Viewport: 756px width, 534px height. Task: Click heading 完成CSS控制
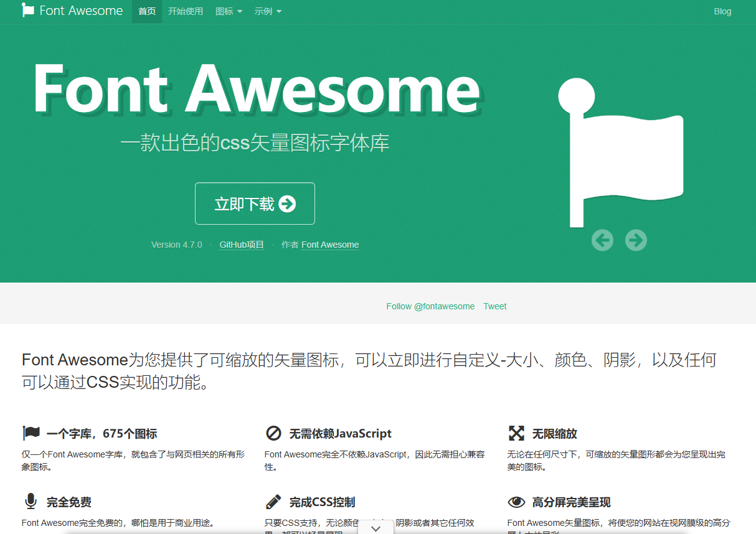point(322,502)
